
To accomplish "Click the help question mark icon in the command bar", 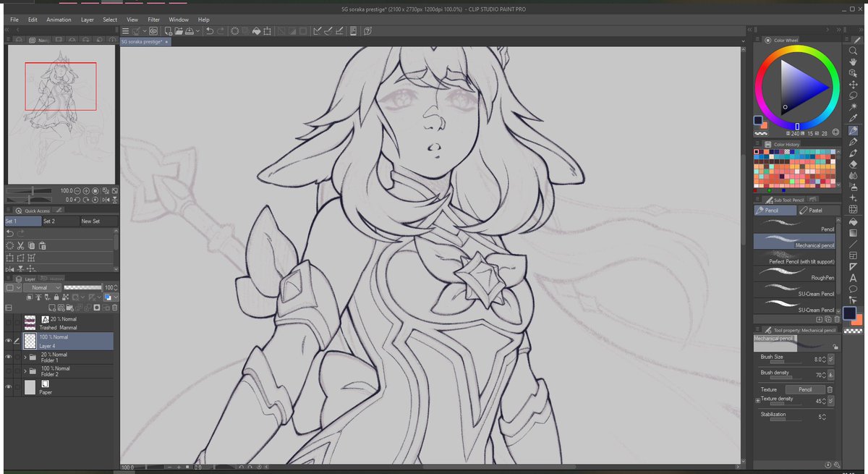I will (367, 31).
